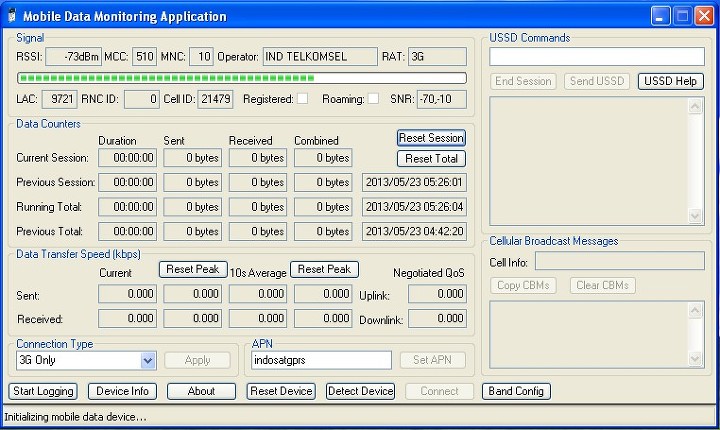Click the Received current speed value
Viewport: 720px width, 430px height.
click(127, 318)
